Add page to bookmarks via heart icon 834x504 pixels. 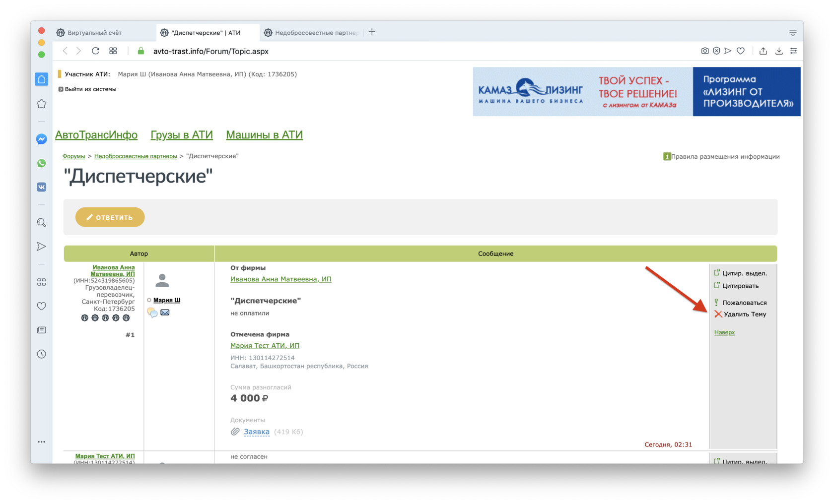(x=741, y=51)
